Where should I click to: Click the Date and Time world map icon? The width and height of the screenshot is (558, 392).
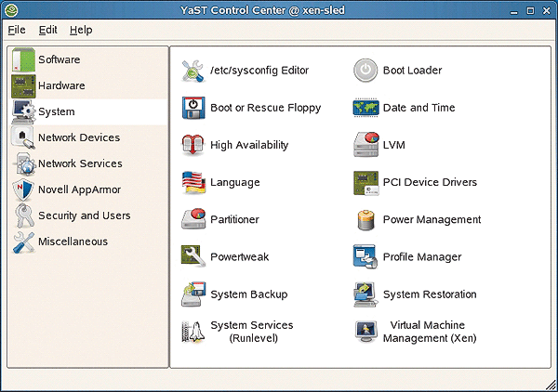tap(365, 108)
